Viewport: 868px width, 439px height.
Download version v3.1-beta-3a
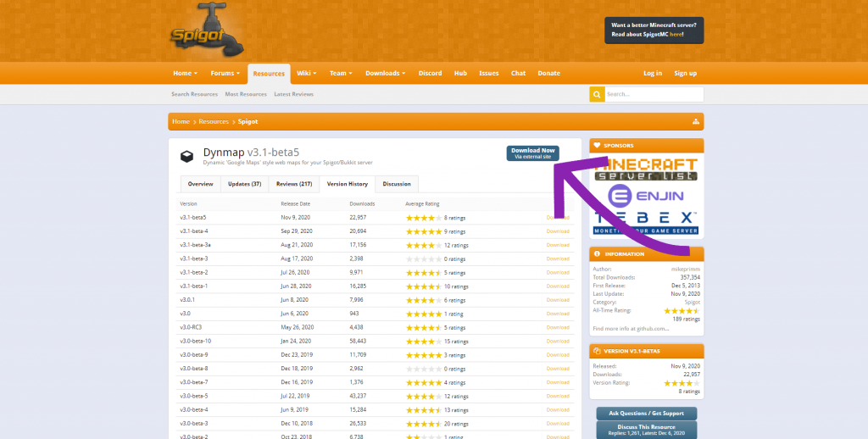click(x=558, y=245)
